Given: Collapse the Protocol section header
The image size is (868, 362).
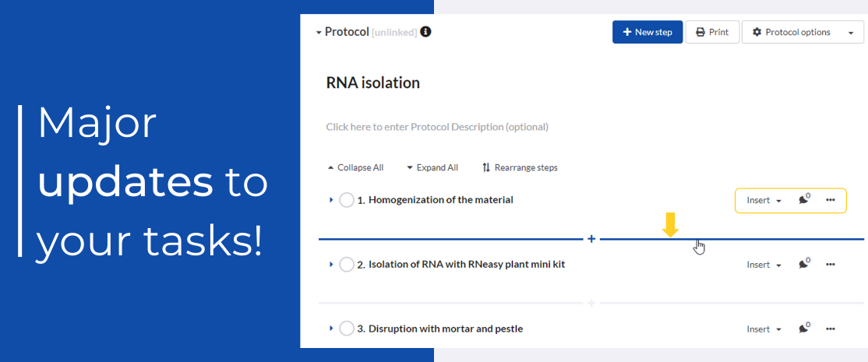Looking at the screenshot, I should 319,33.
